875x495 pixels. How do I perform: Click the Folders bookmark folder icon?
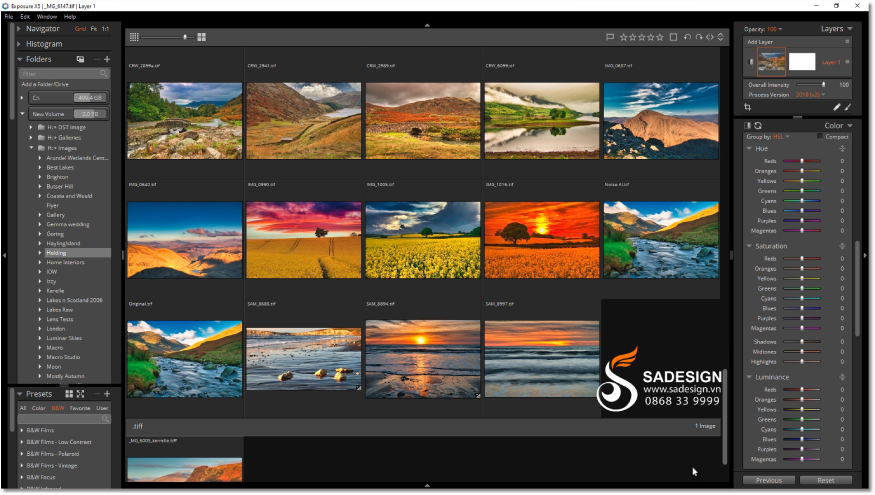coord(80,59)
